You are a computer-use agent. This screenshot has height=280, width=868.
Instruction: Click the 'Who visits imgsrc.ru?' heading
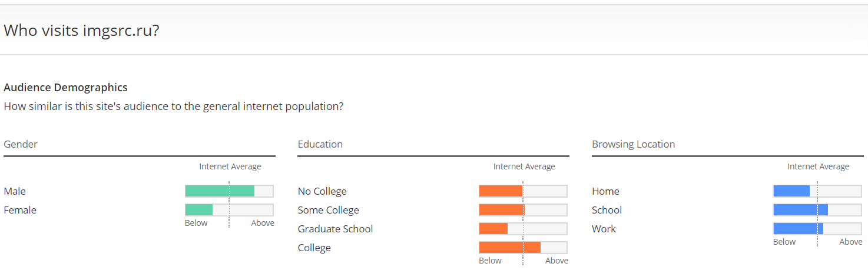tap(81, 31)
